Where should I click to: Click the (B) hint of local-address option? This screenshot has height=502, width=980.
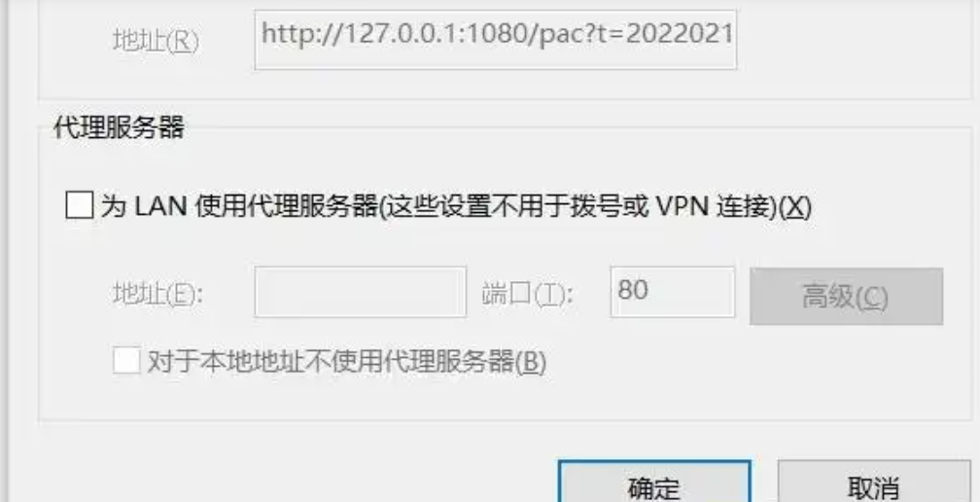(531, 362)
